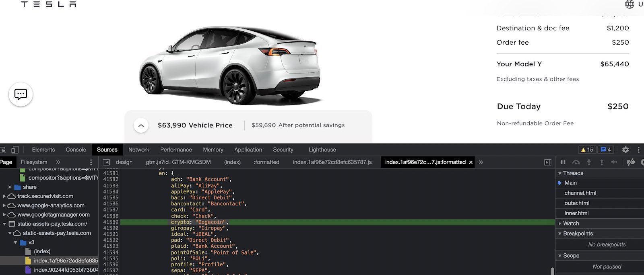
Task: Close the index.1af96e72c…7.js:formatted tab
Action: pyautogui.click(x=471, y=162)
